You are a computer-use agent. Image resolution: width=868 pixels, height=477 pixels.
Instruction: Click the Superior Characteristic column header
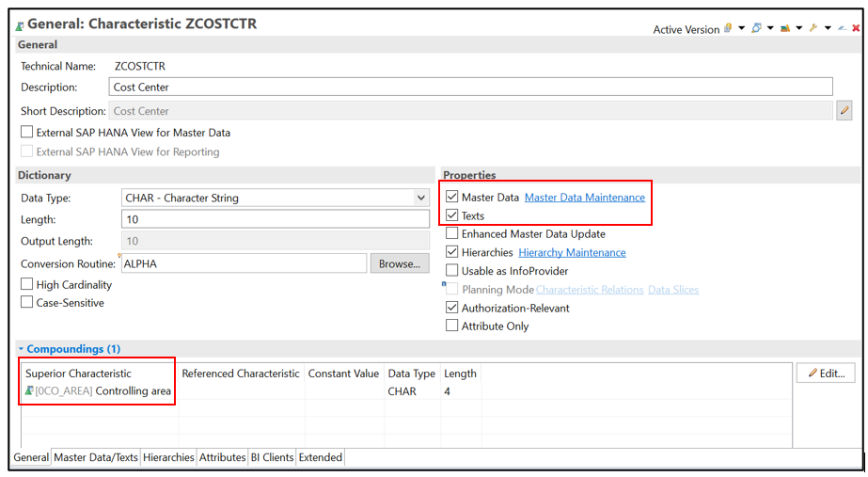[99, 374]
